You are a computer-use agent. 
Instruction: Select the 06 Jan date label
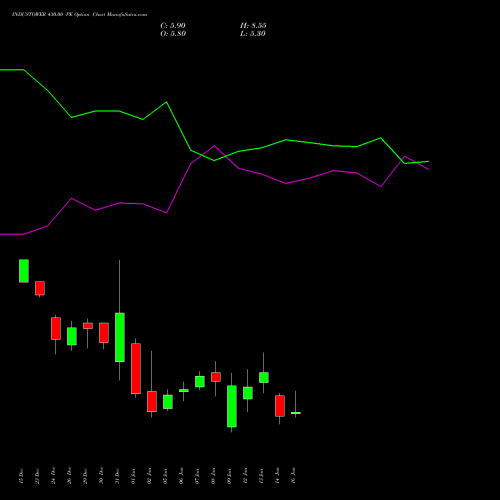click(181, 476)
